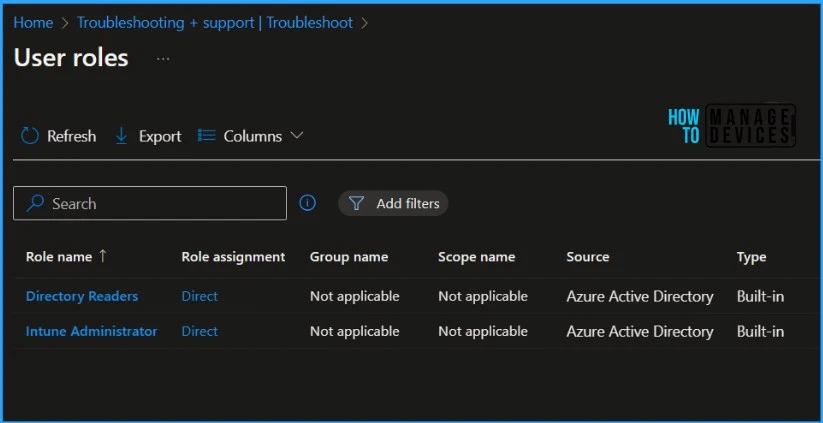The image size is (823, 423).
Task: Click the magnifier icon in Search box
Action: pyautogui.click(x=35, y=203)
